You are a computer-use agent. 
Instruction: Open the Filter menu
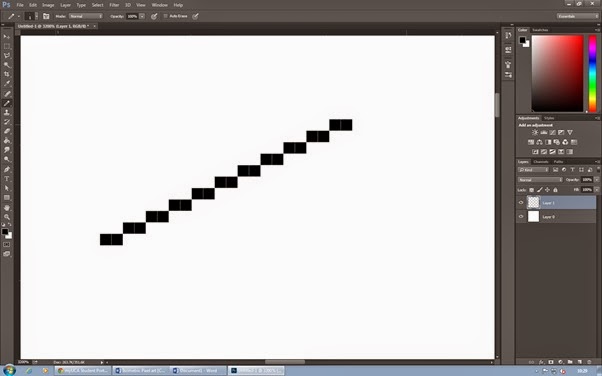pos(114,5)
